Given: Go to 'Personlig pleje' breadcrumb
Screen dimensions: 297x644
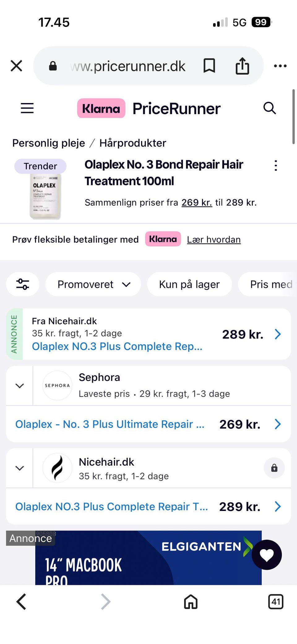Looking at the screenshot, I should tap(49, 143).
